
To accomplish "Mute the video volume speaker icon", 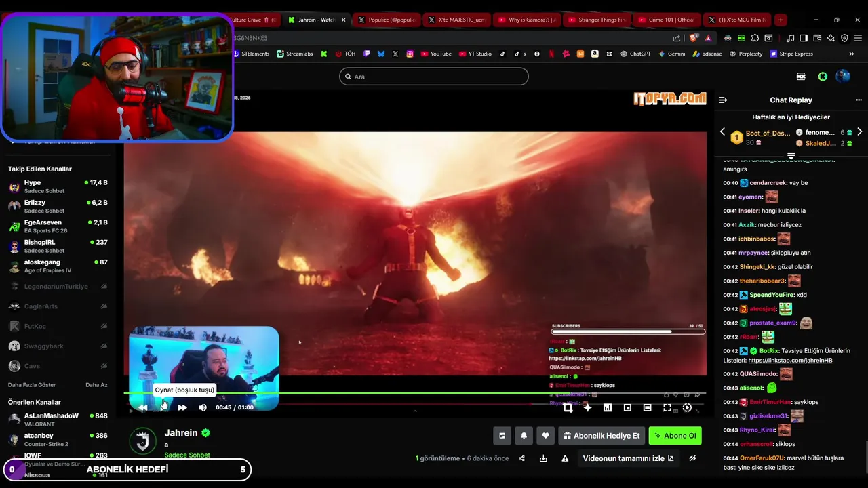I will (x=202, y=407).
